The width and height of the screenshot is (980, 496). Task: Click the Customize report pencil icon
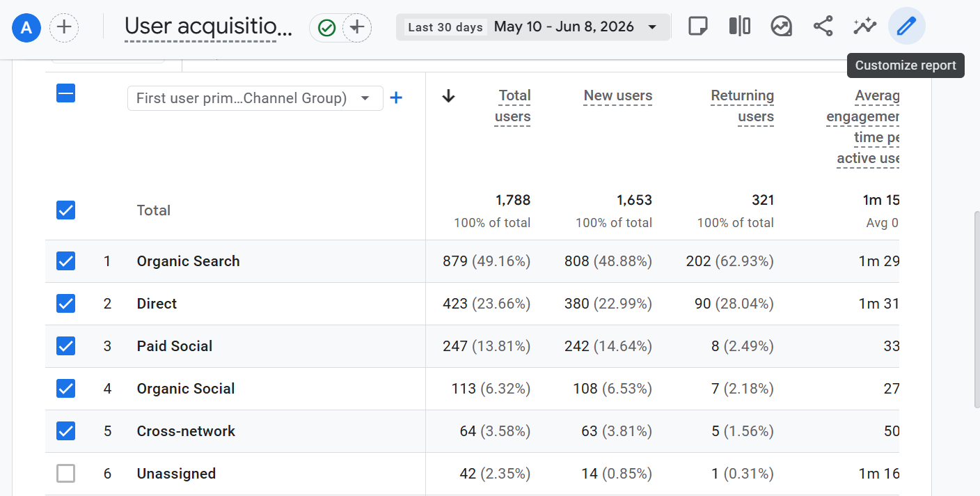pos(906,26)
